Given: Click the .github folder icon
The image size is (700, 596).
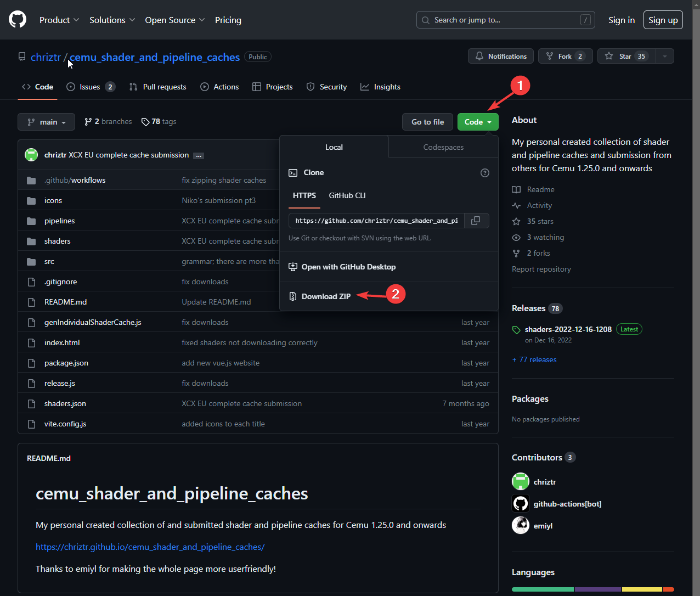Looking at the screenshot, I should [x=31, y=180].
